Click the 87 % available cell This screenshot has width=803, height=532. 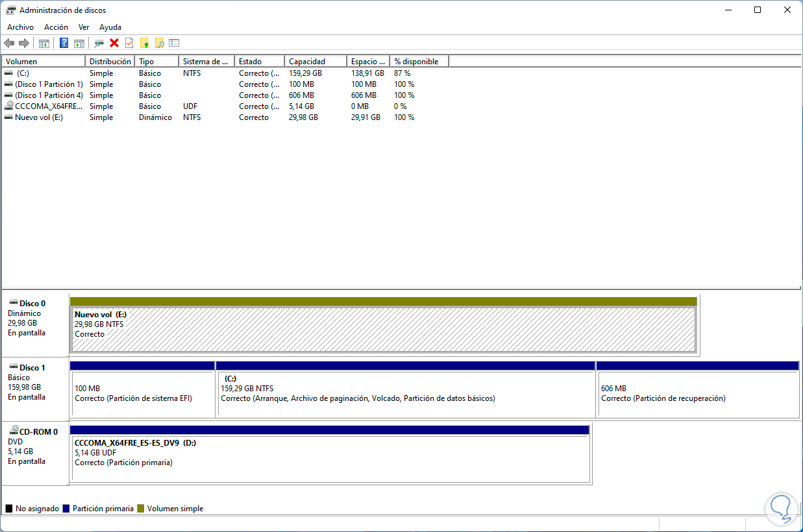click(402, 73)
